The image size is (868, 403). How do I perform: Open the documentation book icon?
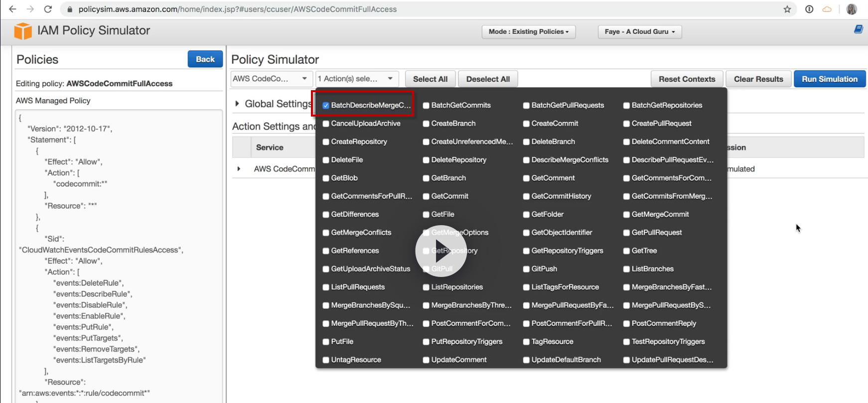858,29
